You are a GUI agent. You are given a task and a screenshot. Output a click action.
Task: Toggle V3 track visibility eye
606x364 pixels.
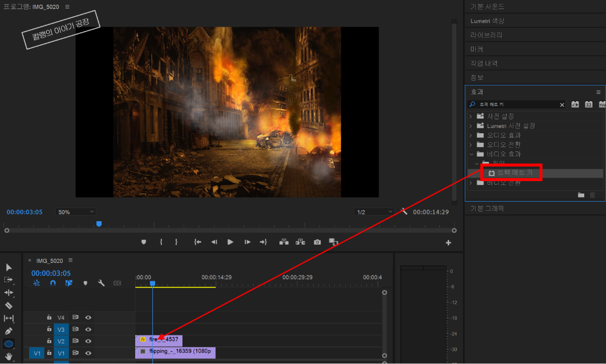coord(88,329)
